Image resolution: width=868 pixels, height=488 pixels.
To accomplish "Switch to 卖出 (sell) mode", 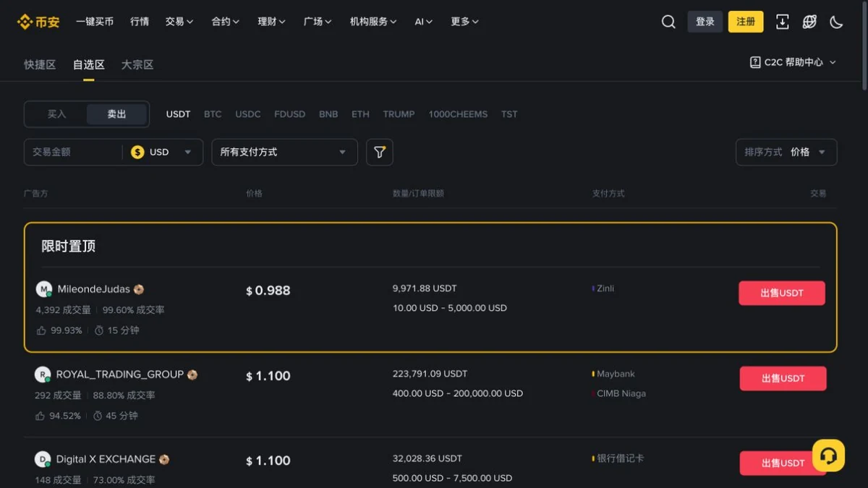I will coord(116,114).
